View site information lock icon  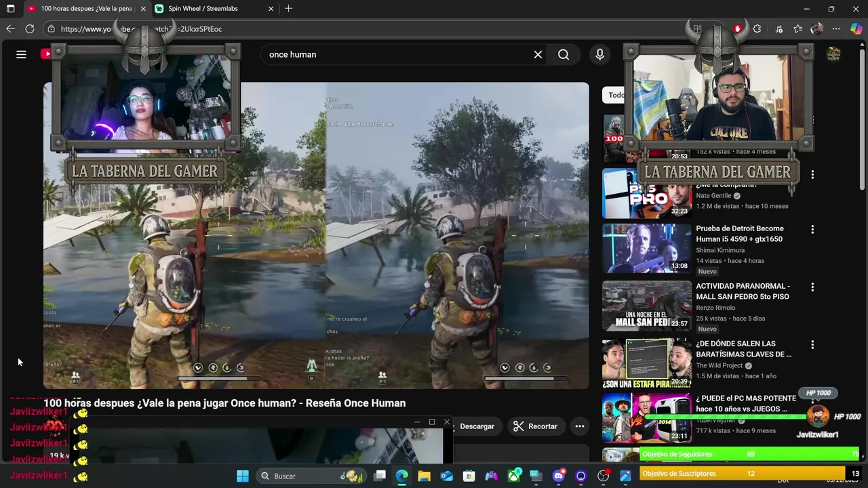coord(51,28)
